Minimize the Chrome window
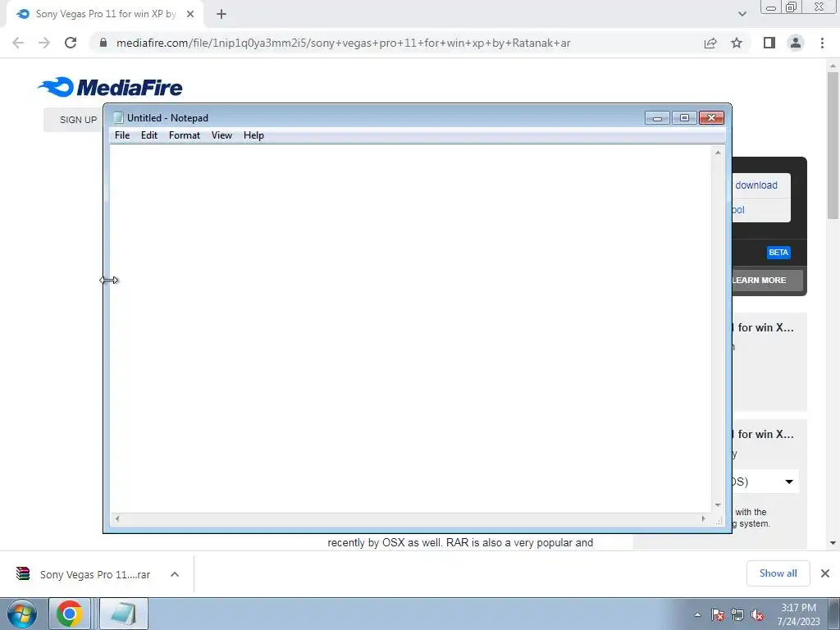840x630 pixels. 771,7
